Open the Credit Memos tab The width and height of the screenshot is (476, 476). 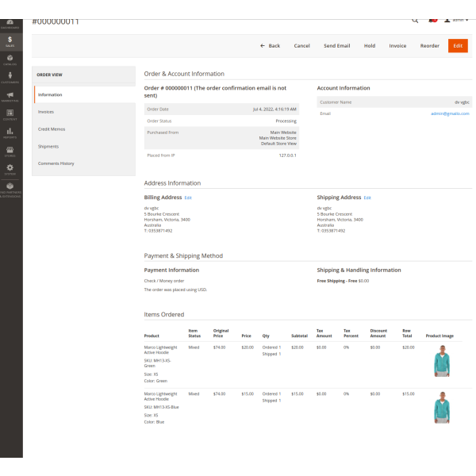coord(52,129)
